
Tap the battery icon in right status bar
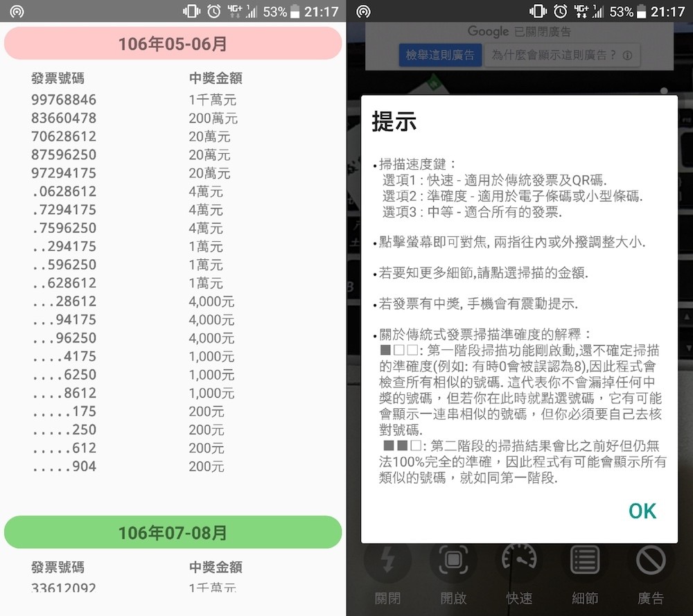pyautogui.click(x=641, y=12)
